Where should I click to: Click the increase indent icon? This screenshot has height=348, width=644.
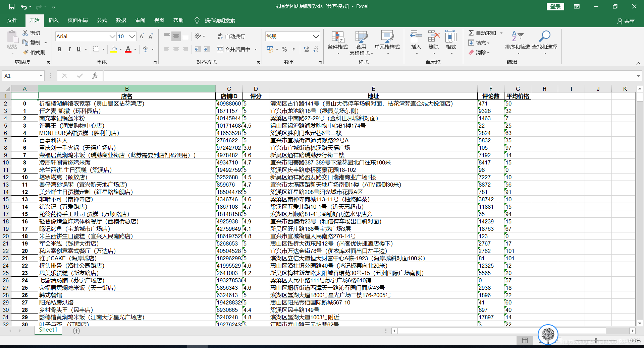point(207,49)
